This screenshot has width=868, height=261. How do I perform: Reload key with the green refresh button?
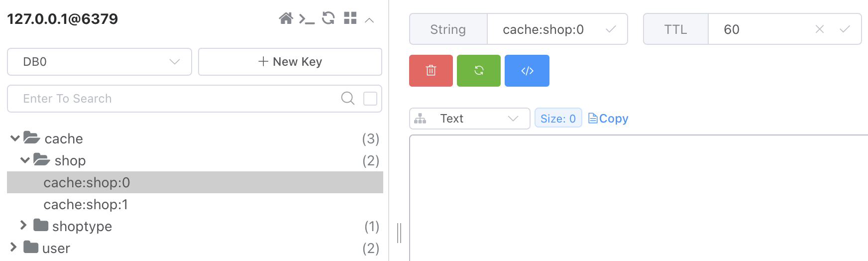(x=479, y=71)
